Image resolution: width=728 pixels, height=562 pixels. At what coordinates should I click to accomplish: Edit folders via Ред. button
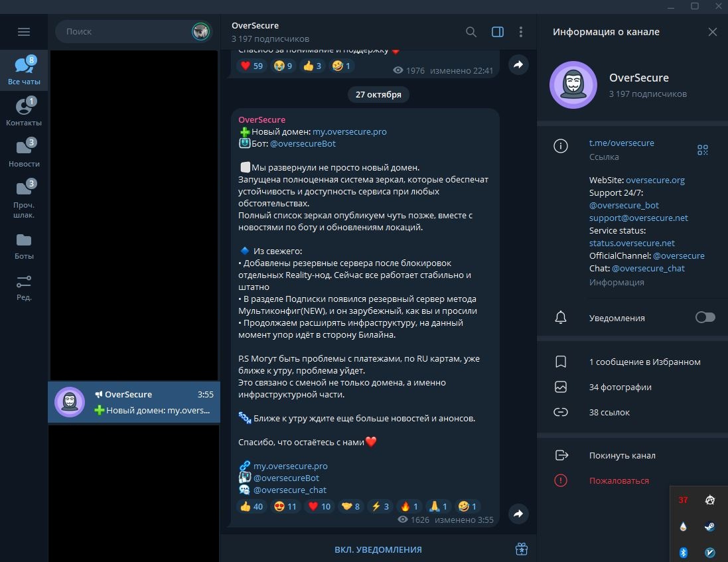pos(24,287)
